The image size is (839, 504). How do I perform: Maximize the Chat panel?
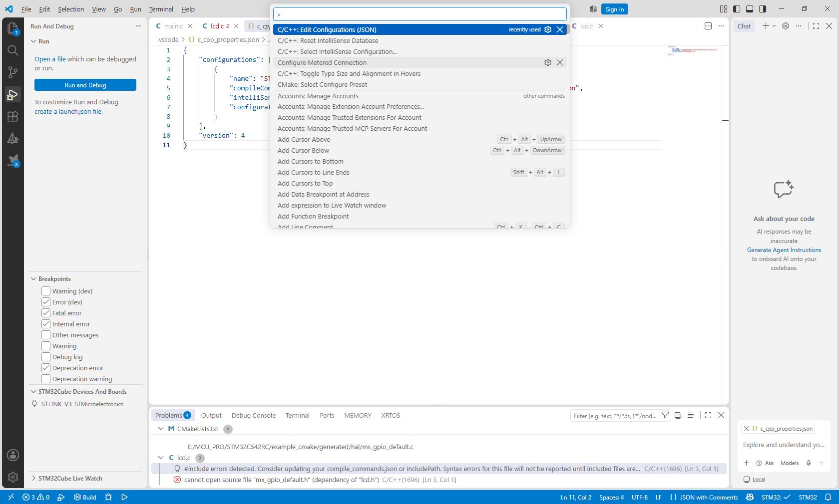coord(816,26)
